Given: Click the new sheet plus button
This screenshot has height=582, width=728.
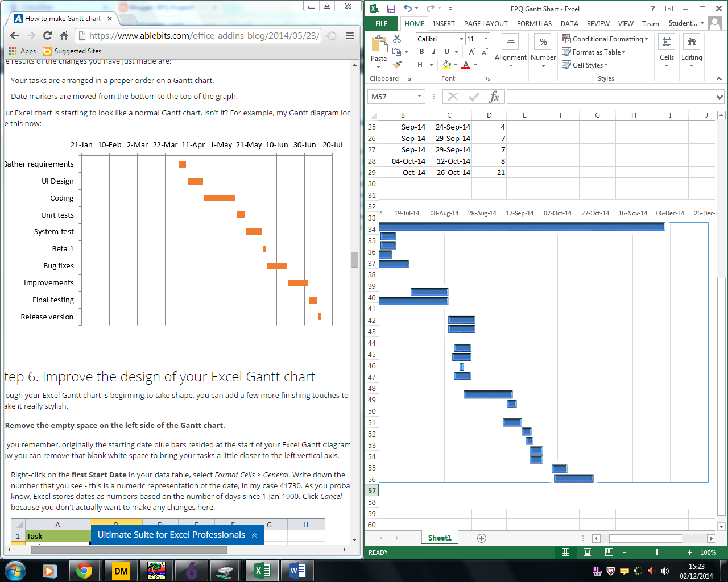Looking at the screenshot, I should pos(481,538).
